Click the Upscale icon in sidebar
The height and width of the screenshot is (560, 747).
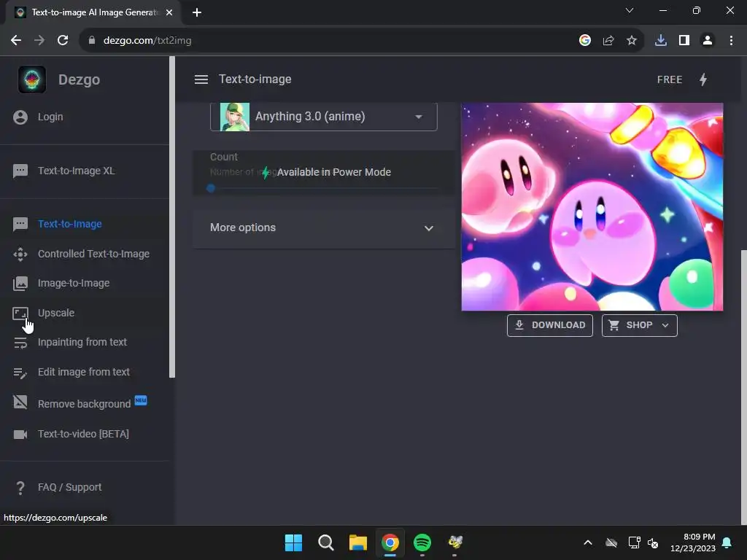pos(20,314)
